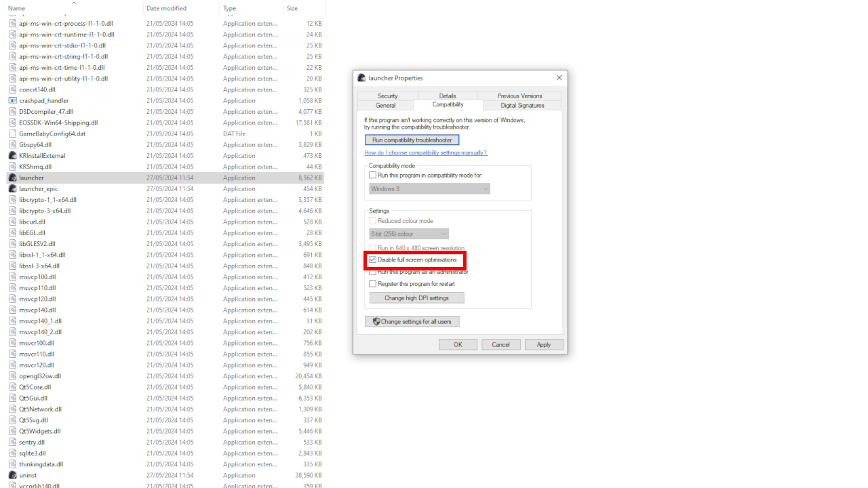Select the launcher_epic application icon

12,188
